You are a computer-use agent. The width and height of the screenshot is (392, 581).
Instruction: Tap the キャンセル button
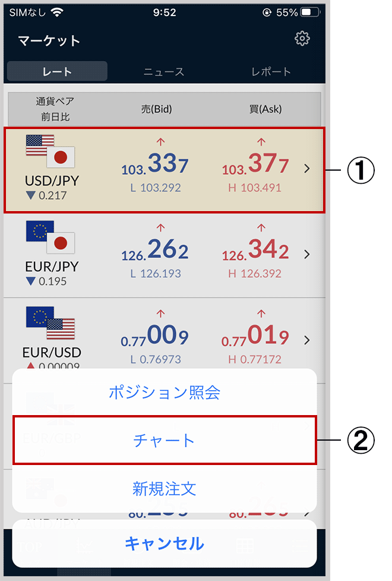pos(165,544)
